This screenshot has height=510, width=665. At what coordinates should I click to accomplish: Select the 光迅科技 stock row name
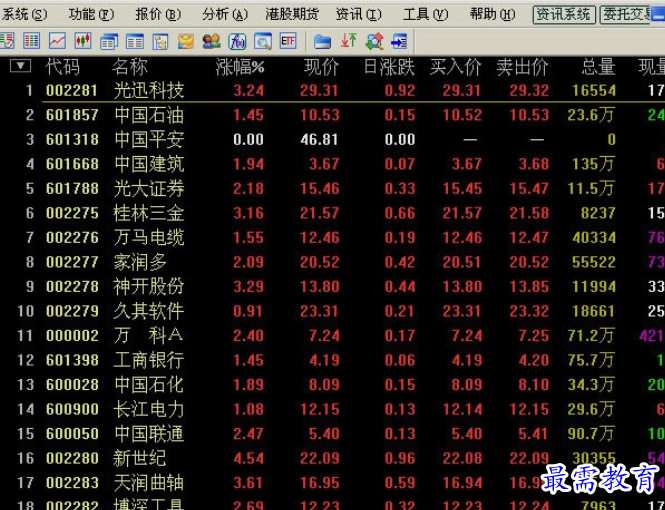coord(149,90)
